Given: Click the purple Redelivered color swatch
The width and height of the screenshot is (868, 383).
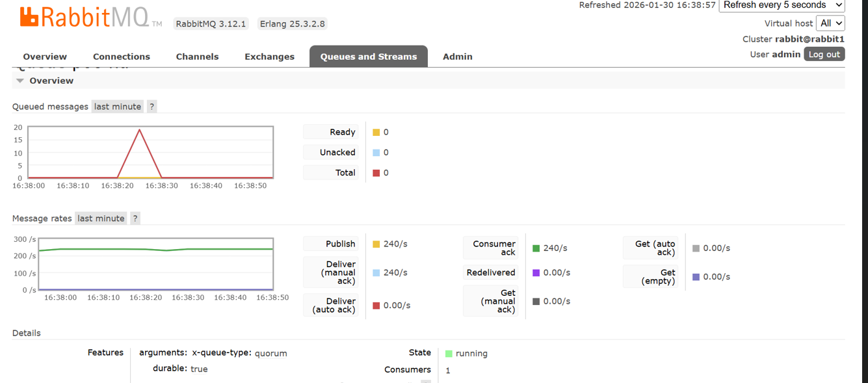Looking at the screenshot, I should (x=536, y=273).
